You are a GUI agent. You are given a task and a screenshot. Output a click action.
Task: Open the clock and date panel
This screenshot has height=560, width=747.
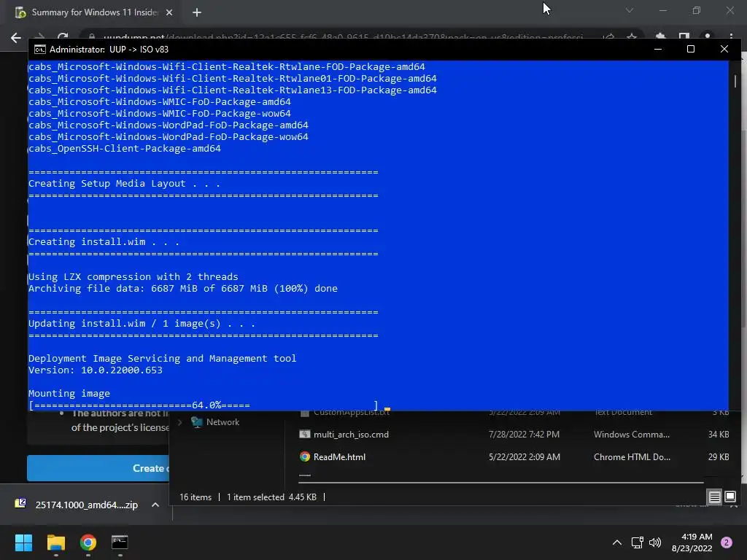point(692,542)
